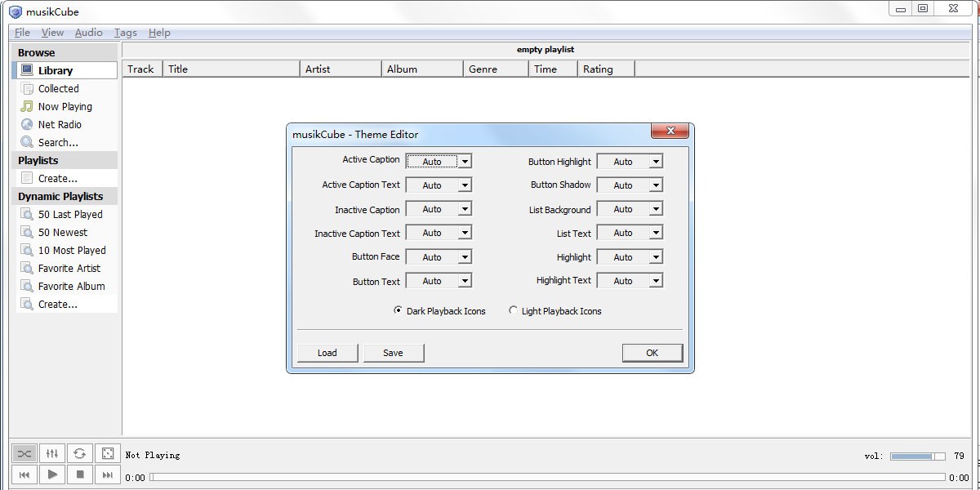Open the Highlight color dropdown
Screen dimensions: 980x490
(x=630, y=257)
